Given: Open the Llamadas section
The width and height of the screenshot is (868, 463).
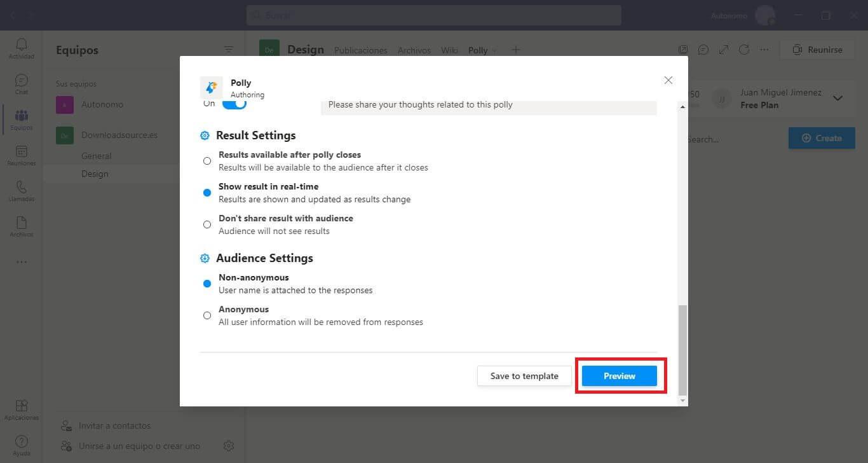Looking at the screenshot, I should (22, 191).
